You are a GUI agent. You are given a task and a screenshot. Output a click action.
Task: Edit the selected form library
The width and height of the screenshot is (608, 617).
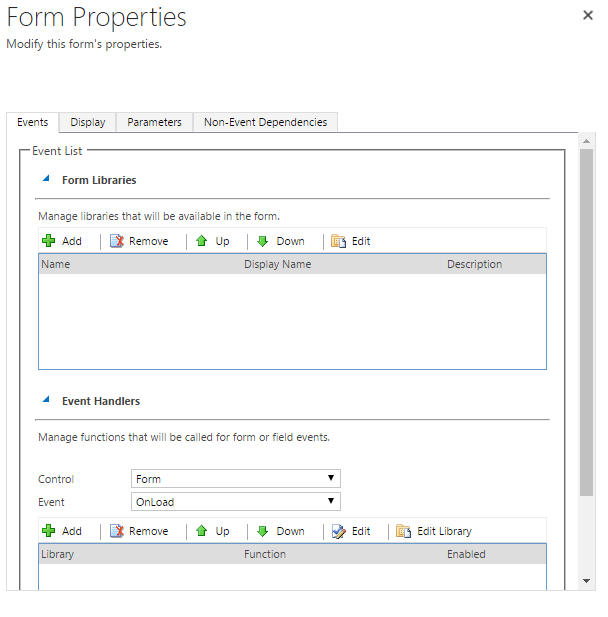351,241
